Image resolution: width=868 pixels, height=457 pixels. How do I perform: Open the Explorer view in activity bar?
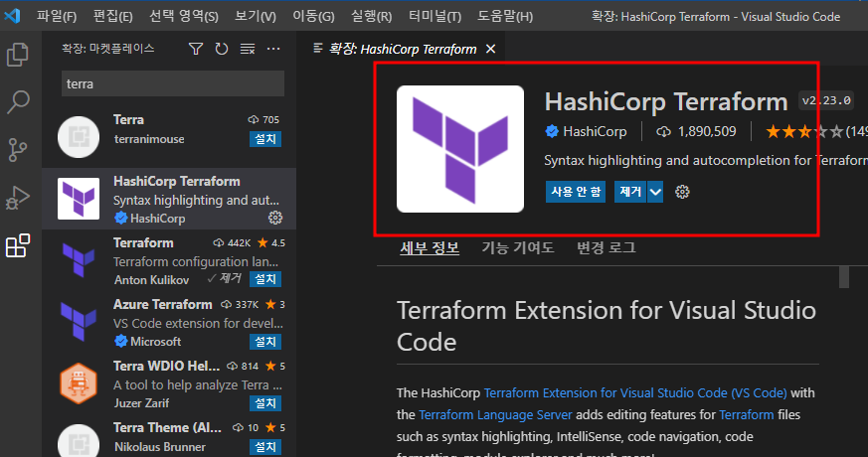tap(18, 55)
